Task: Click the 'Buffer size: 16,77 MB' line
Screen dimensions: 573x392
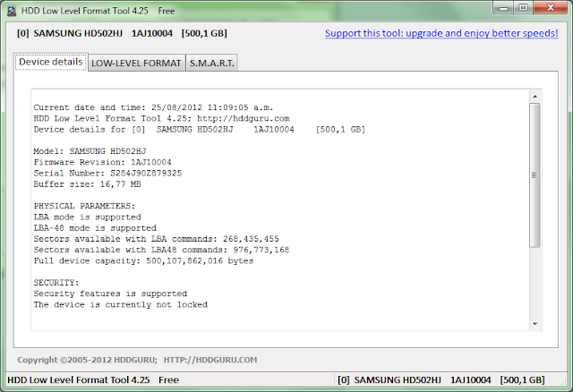Action: coord(87,184)
